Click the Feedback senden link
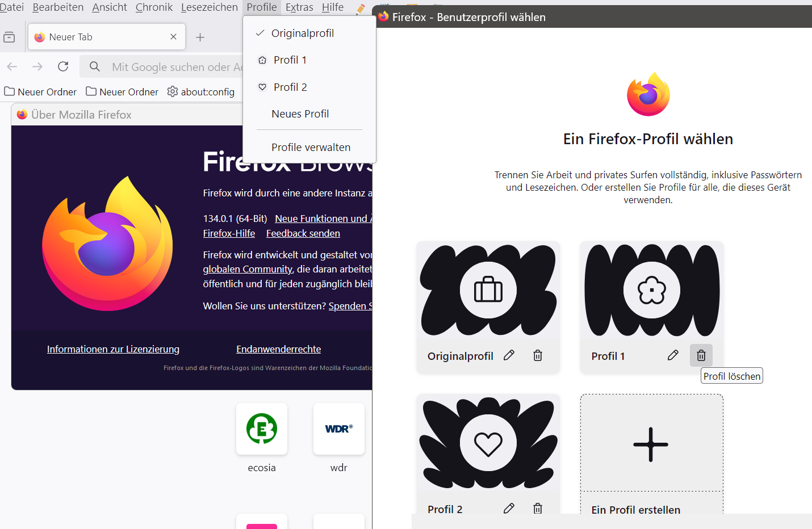 coord(303,233)
